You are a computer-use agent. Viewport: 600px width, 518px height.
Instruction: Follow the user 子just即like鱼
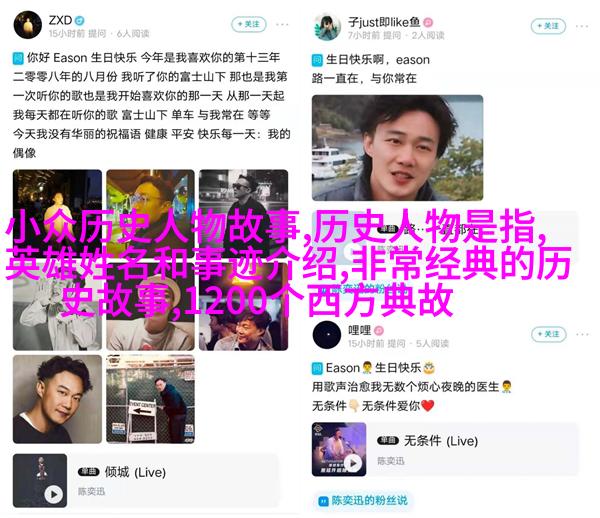[548, 26]
